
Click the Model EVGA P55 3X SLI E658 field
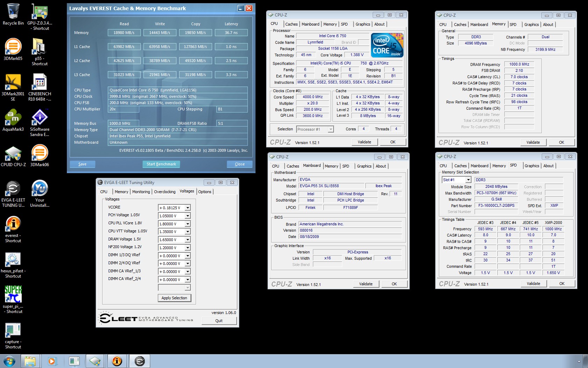point(331,186)
